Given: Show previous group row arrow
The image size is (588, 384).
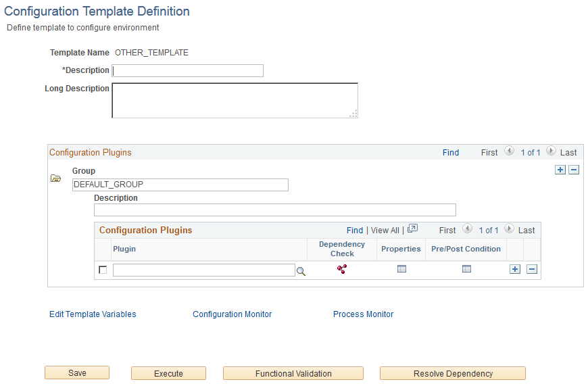Looking at the screenshot, I should (509, 151).
